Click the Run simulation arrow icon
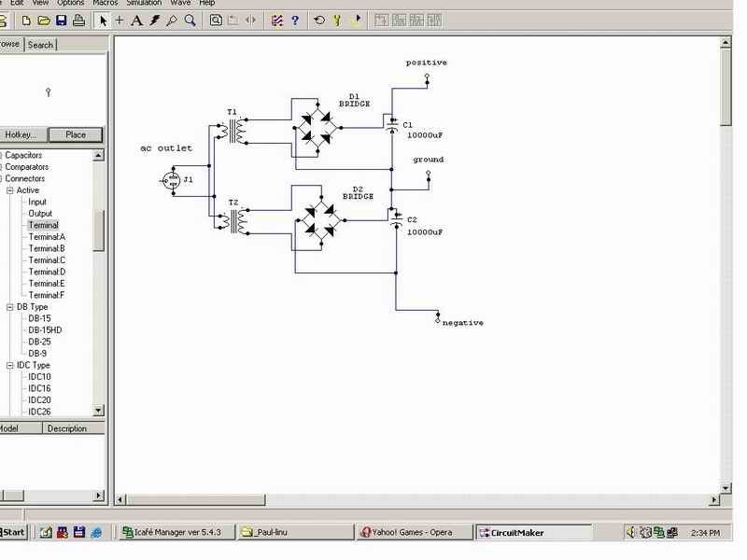 (357, 20)
